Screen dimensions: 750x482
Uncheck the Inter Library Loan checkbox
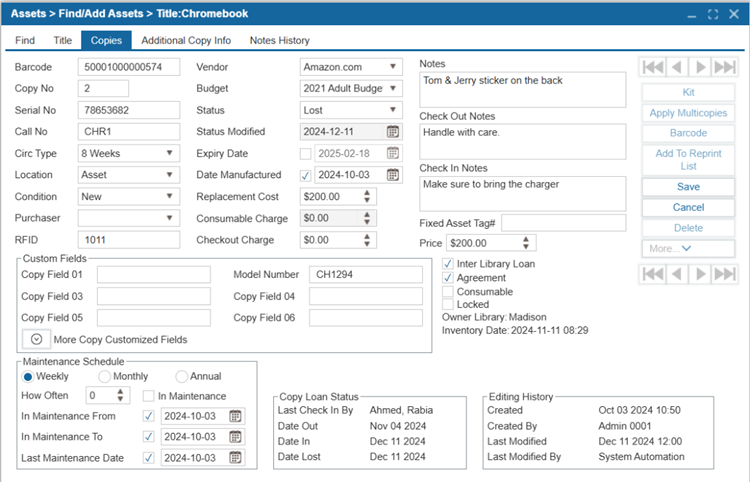tap(448, 264)
